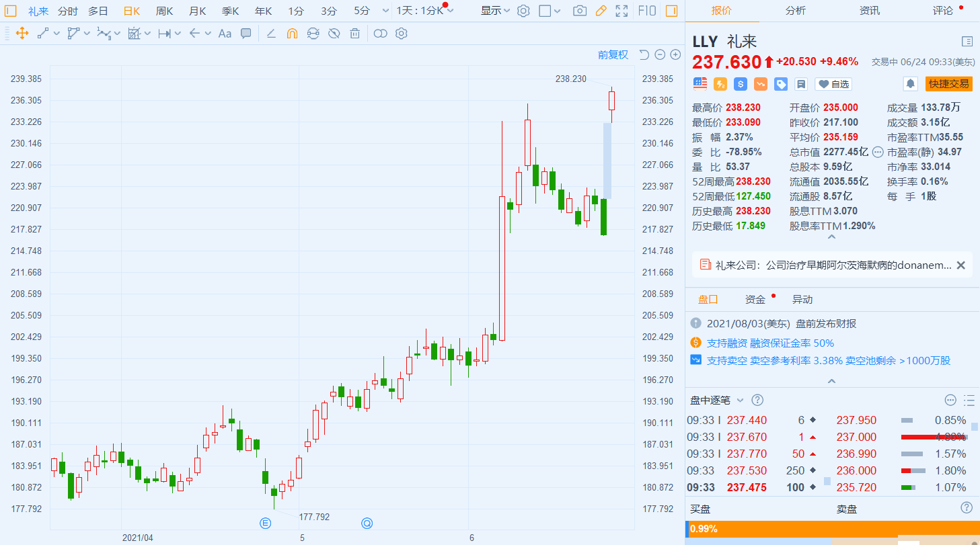Viewport: 980px width, 545px height.
Task: Click the earnings E marker on timeline
Action: [x=265, y=522]
